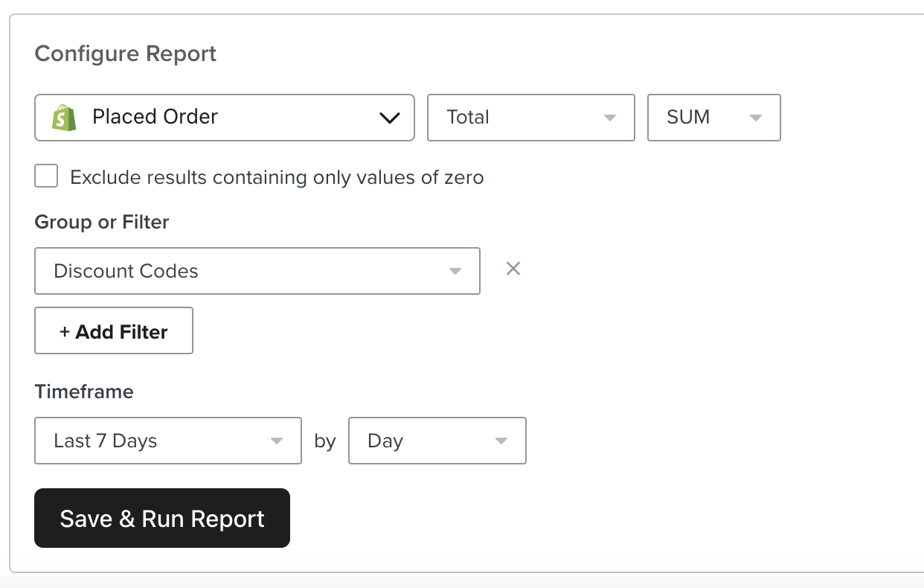Click Save & Run Report
924x588 pixels.
[162, 518]
